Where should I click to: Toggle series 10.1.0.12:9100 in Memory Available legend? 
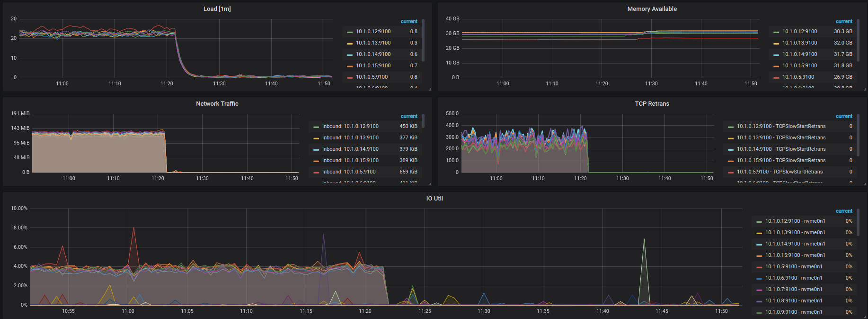(799, 31)
